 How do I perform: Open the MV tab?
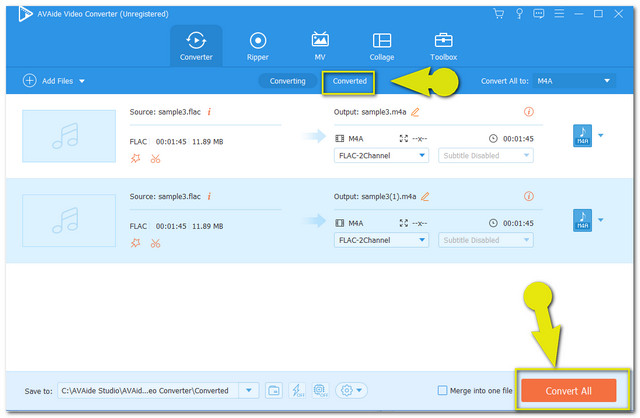tap(320, 46)
